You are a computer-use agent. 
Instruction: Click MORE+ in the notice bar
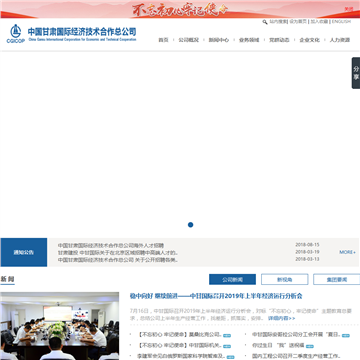tap(347, 252)
